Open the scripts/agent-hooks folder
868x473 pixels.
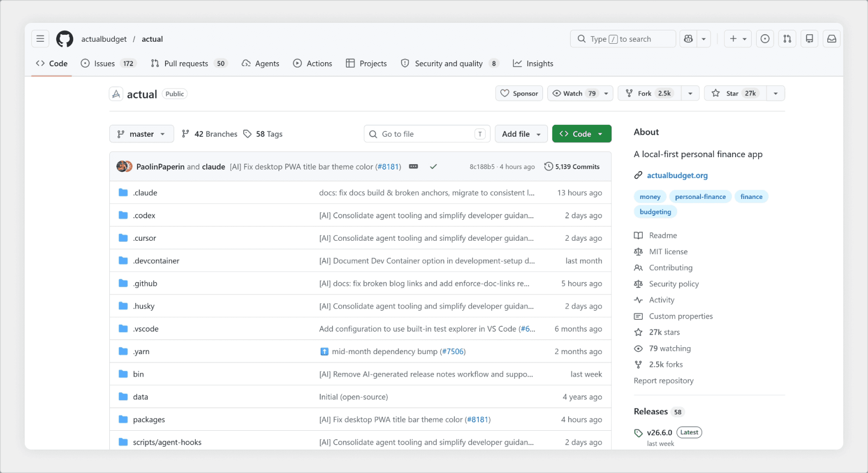tap(167, 442)
